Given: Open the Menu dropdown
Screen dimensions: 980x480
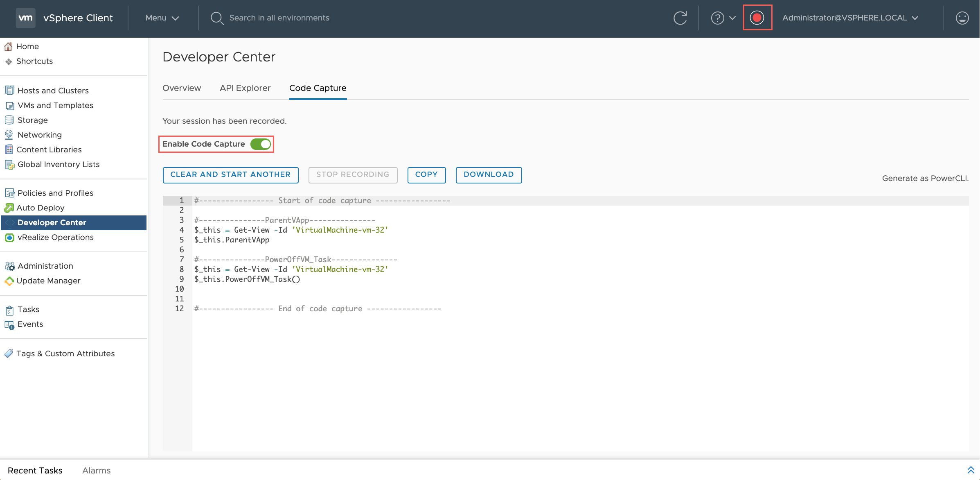Looking at the screenshot, I should pos(161,18).
